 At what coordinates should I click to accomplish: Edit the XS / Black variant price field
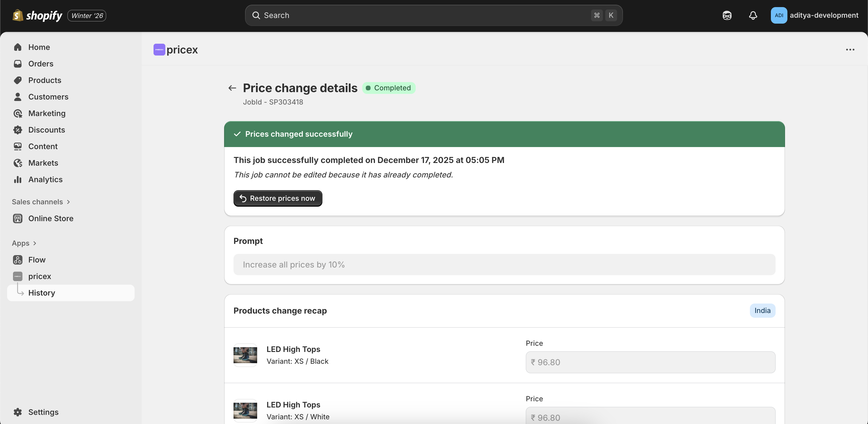pos(650,362)
